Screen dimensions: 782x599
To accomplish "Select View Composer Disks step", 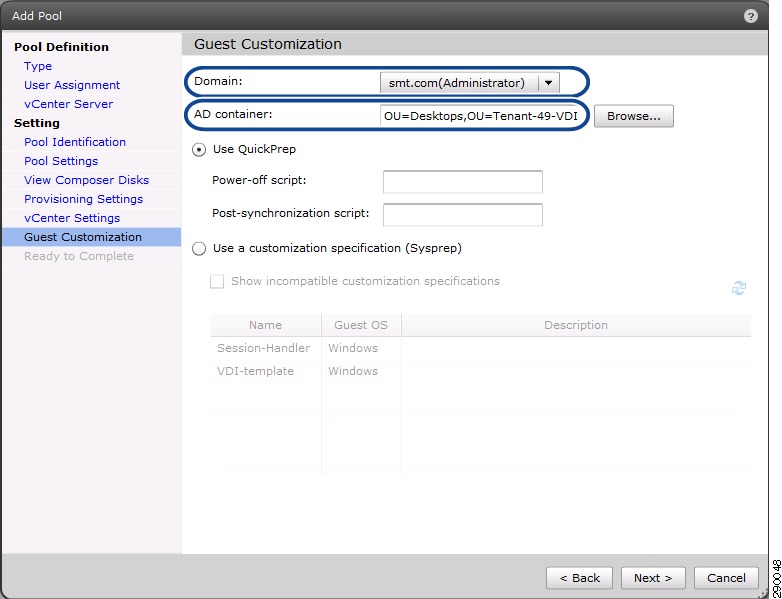I will (86, 180).
